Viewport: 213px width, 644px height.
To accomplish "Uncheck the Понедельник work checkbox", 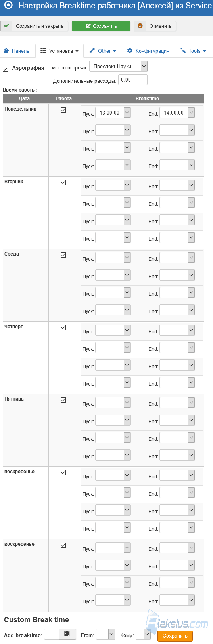I will click(63, 110).
